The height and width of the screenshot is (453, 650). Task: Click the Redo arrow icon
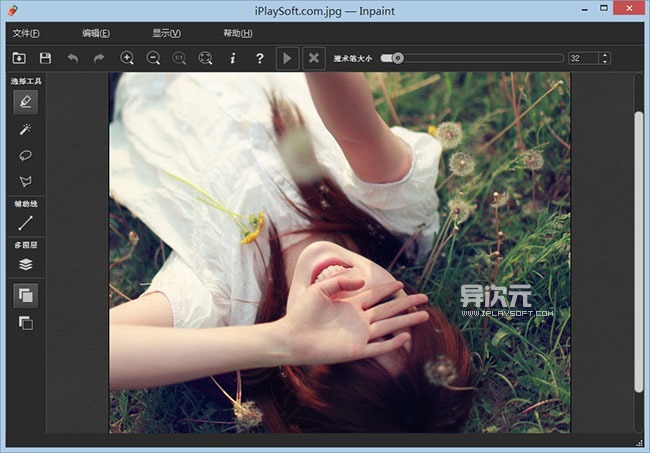(x=99, y=59)
